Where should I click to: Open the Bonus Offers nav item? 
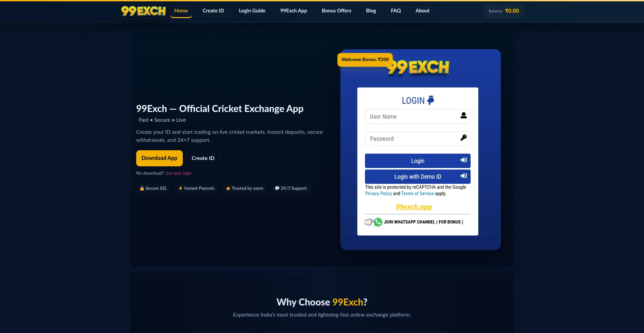[336, 11]
